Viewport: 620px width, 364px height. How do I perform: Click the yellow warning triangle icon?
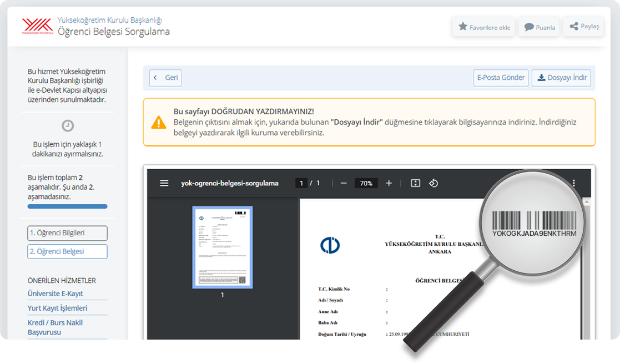pyautogui.click(x=159, y=123)
